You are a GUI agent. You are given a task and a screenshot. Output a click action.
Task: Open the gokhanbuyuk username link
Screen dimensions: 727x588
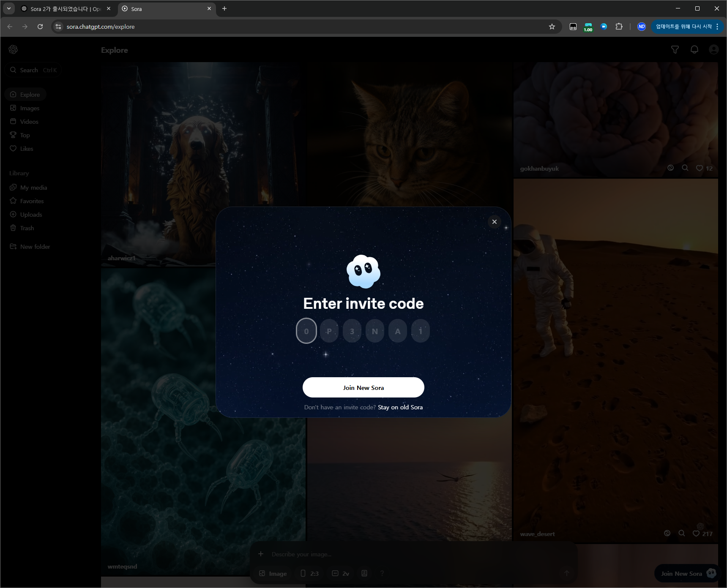click(x=539, y=169)
